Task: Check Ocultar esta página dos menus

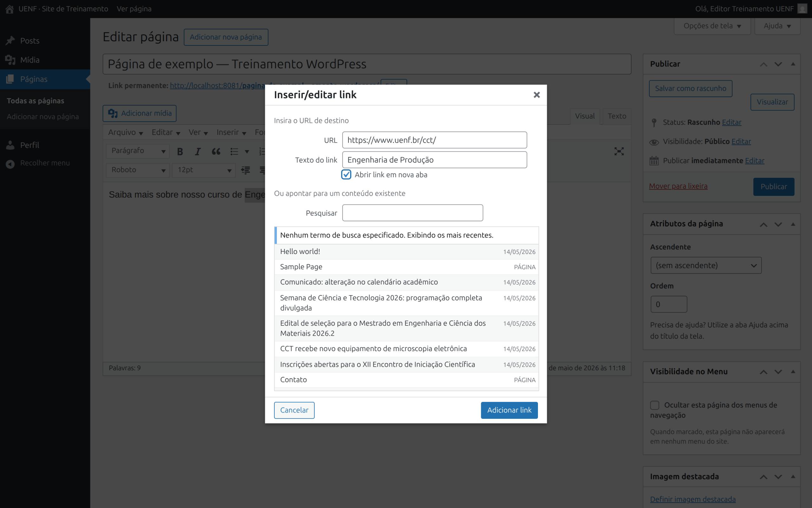Action: pos(655,405)
